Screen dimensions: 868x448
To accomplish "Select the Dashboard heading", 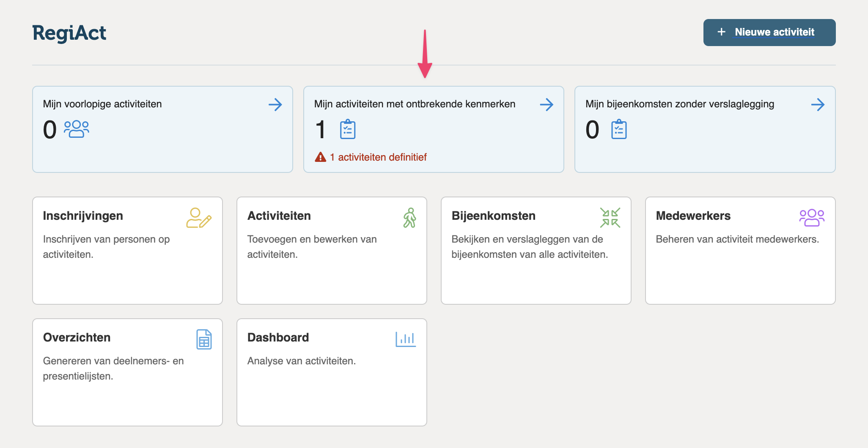I will pos(278,337).
